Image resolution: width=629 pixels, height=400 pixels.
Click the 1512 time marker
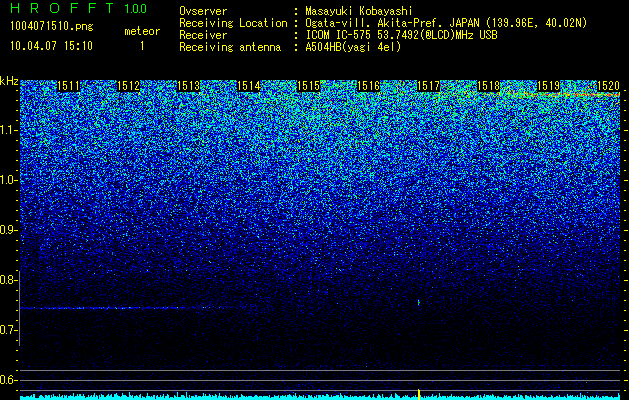click(128, 86)
